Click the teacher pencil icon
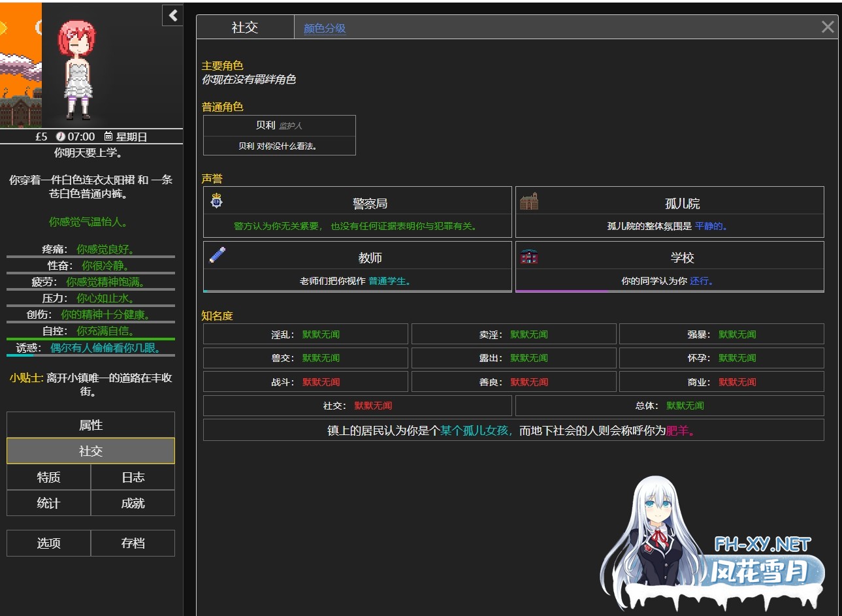The width and height of the screenshot is (842, 616). click(x=218, y=255)
